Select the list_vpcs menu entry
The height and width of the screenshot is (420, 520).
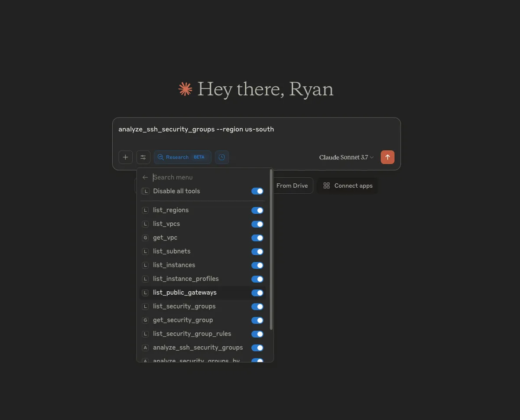tap(203, 224)
